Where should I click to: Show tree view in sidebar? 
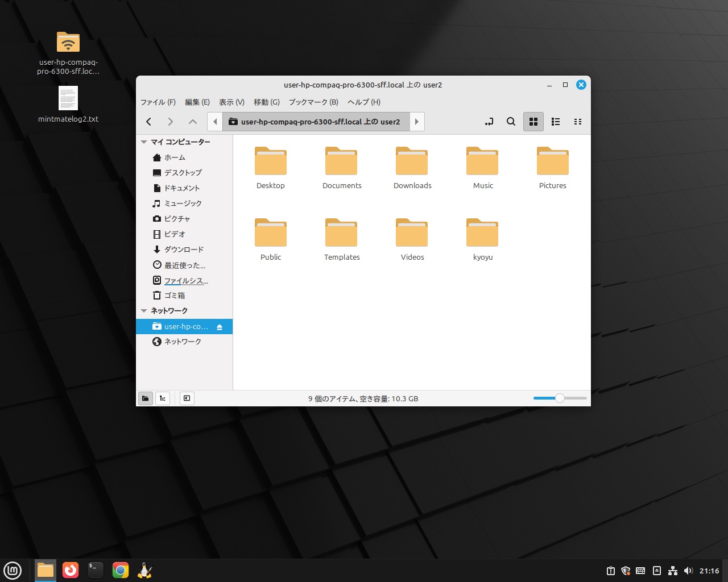pyautogui.click(x=163, y=398)
